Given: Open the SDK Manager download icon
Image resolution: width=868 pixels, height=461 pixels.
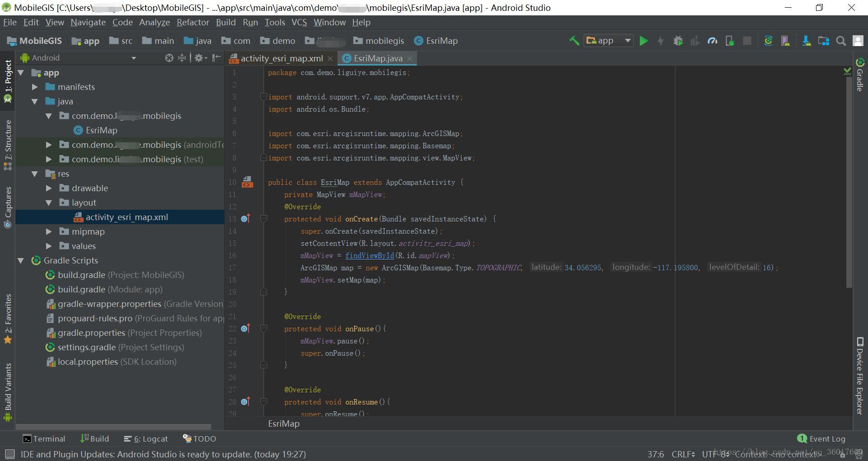Looking at the screenshot, I should tap(806, 41).
